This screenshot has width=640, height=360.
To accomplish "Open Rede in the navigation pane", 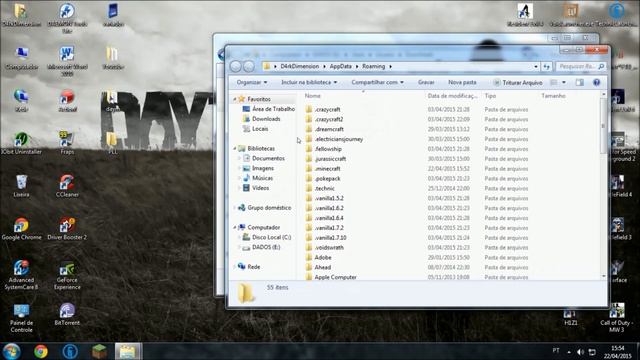I will [253, 267].
